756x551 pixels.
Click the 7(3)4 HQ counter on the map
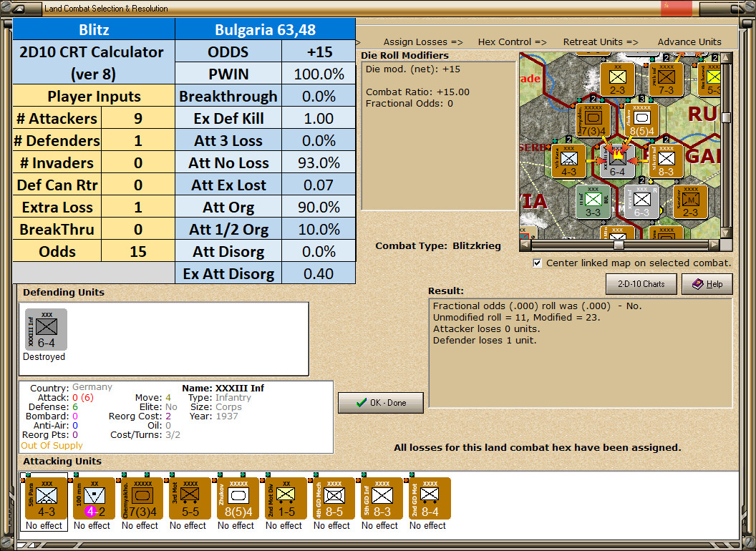click(593, 120)
